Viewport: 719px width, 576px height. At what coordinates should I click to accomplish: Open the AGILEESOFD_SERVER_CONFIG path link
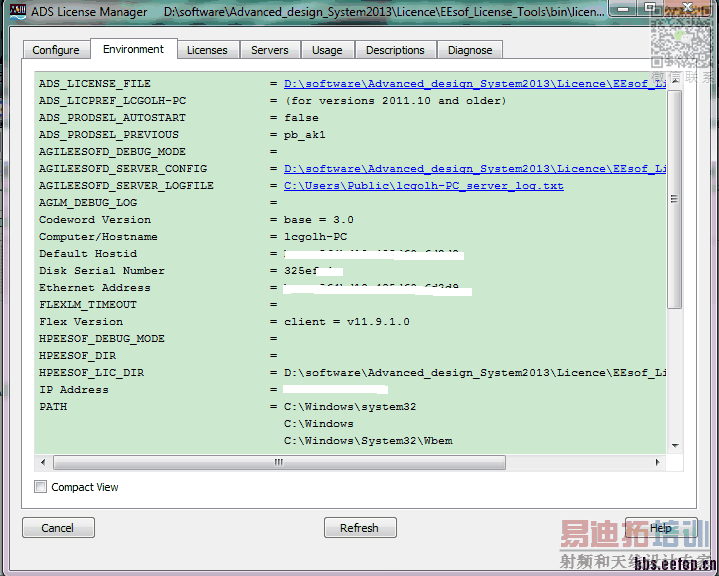tap(475, 169)
